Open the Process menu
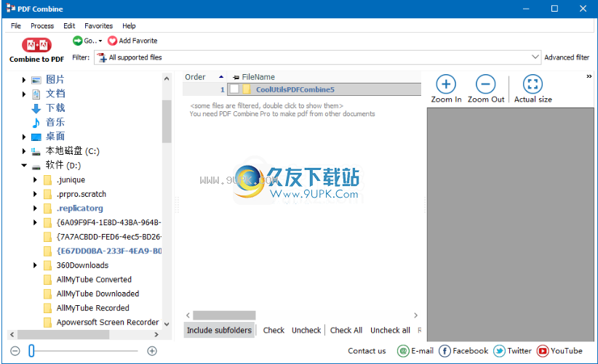Viewport: 598px width, 364px height. click(42, 26)
